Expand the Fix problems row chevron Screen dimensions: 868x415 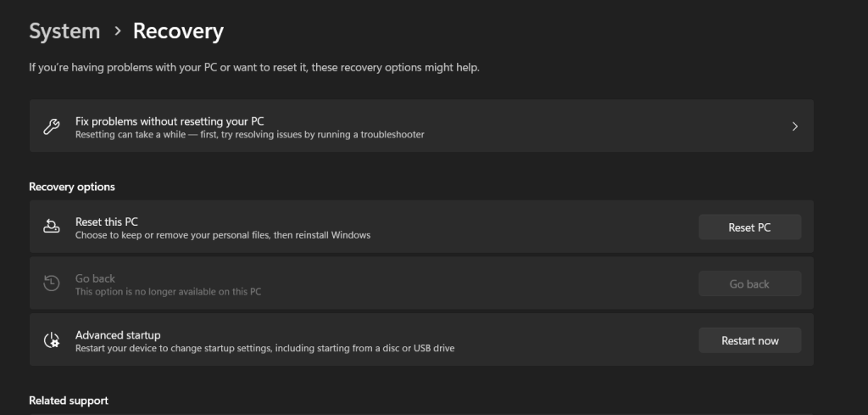coord(794,126)
